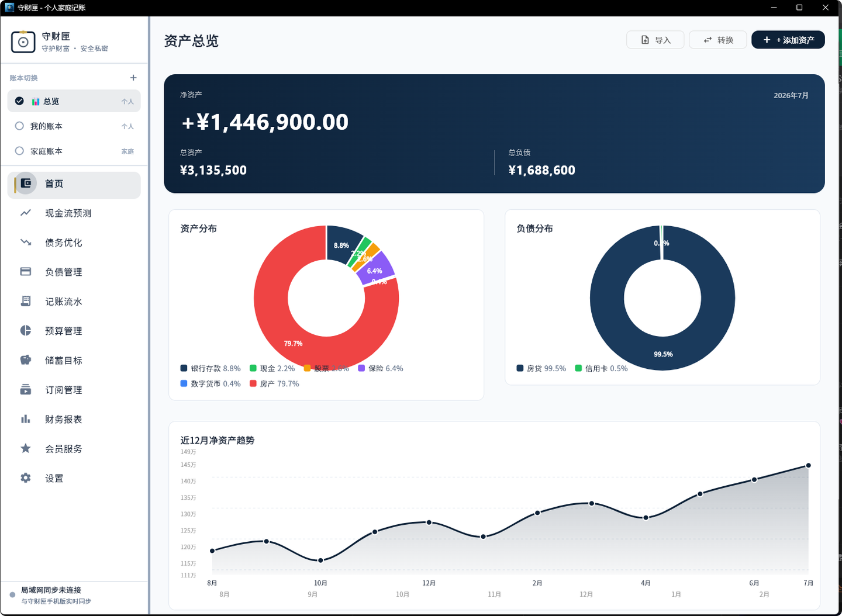Click the plus icon on 添加资产 button
The image size is (842, 616).
(767, 40)
